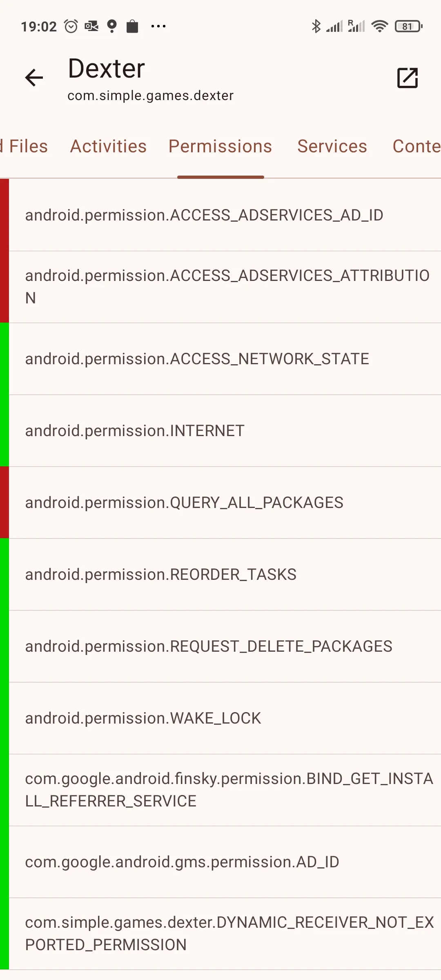
Task: Tap the com.simple.games.dexter package name
Action: [x=150, y=96]
